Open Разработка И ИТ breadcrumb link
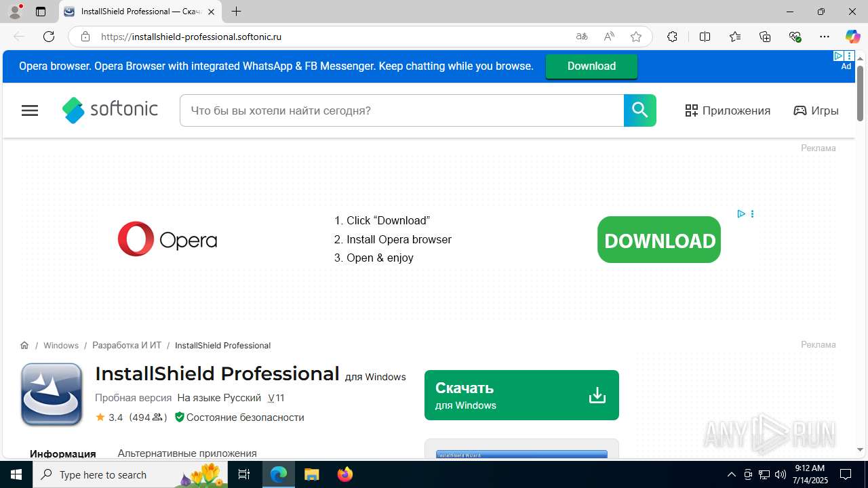Screen dimensions: 868x488 [127, 345]
